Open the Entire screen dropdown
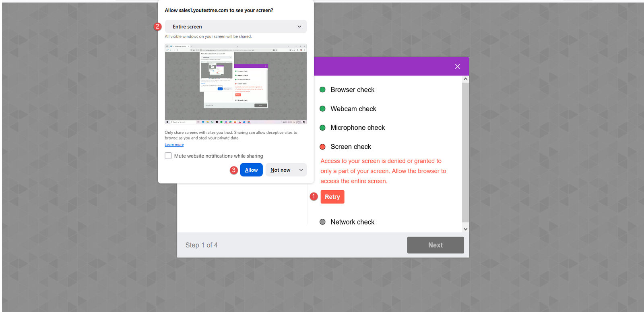The width and height of the screenshot is (644, 312). 236,27
